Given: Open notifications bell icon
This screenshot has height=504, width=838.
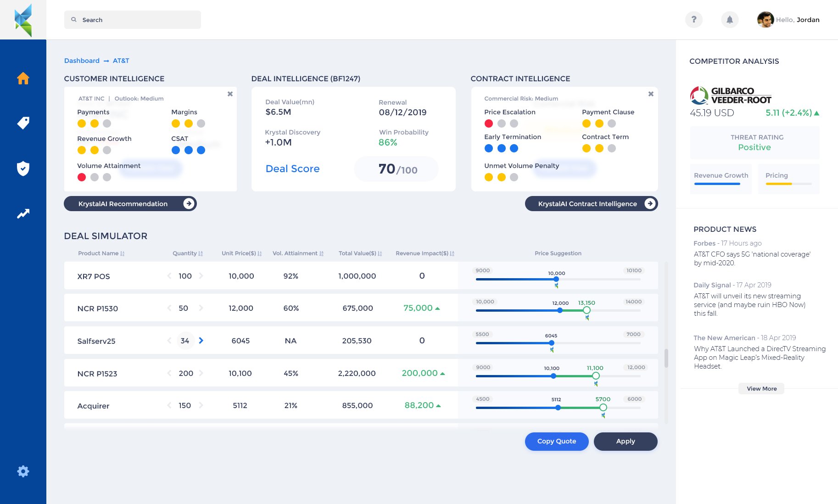Looking at the screenshot, I should coord(730,20).
